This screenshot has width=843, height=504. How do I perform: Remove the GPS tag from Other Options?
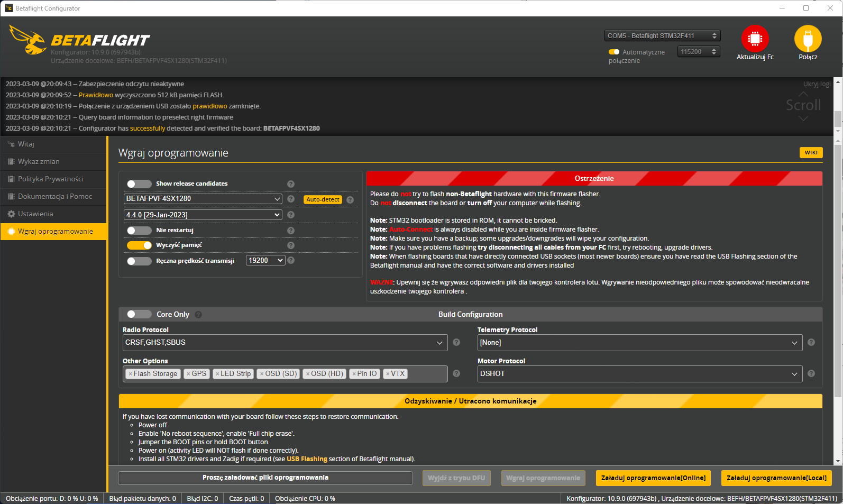click(x=188, y=374)
